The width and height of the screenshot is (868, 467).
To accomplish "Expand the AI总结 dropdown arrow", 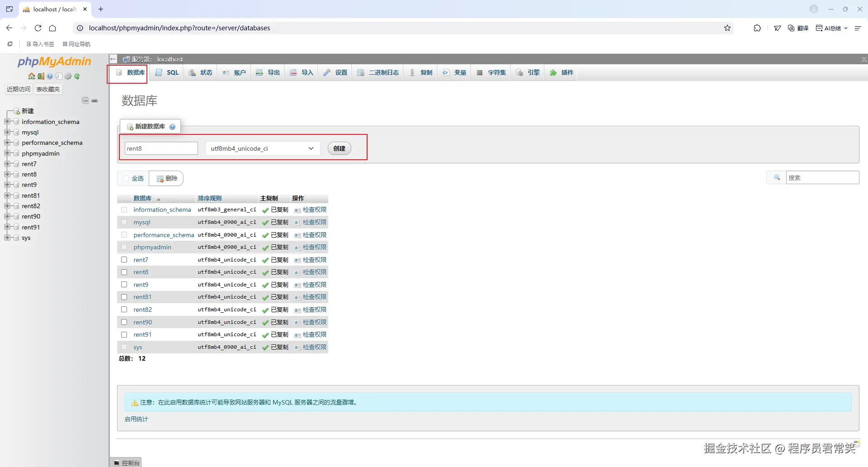I will (x=846, y=28).
